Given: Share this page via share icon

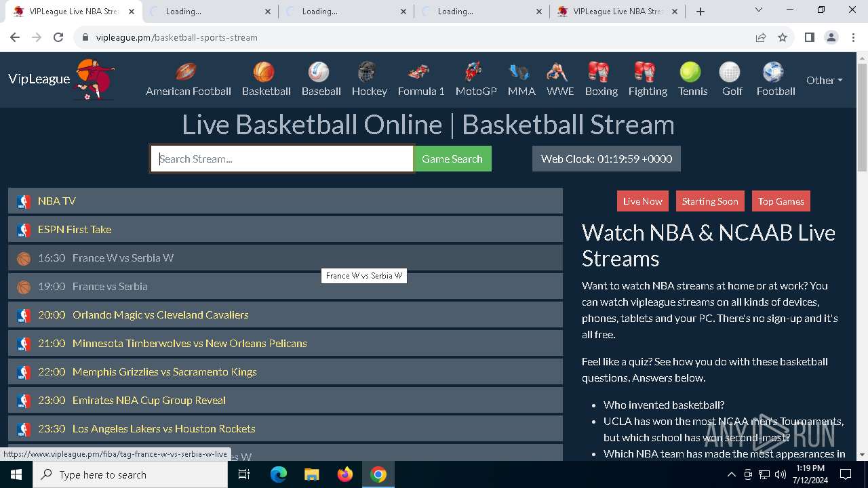Looking at the screenshot, I should [761, 37].
